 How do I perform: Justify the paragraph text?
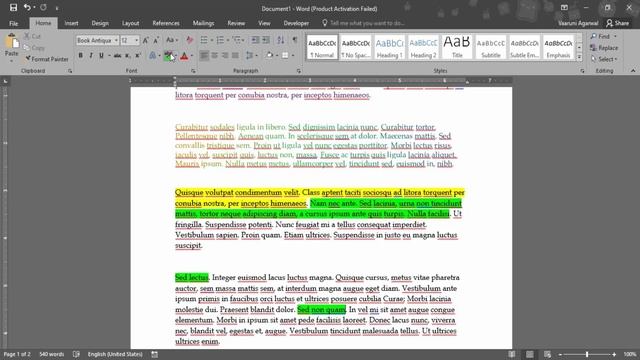click(235, 56)
